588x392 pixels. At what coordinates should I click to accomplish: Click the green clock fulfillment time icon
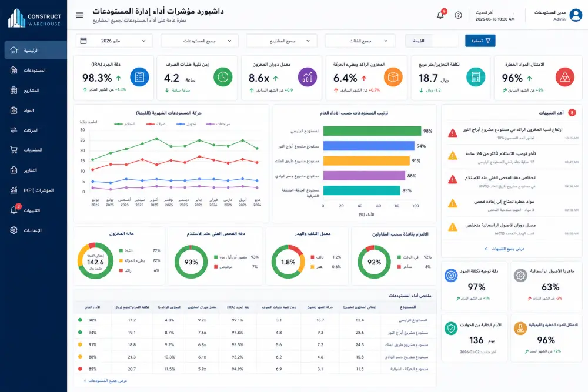(x=223, y=77)
